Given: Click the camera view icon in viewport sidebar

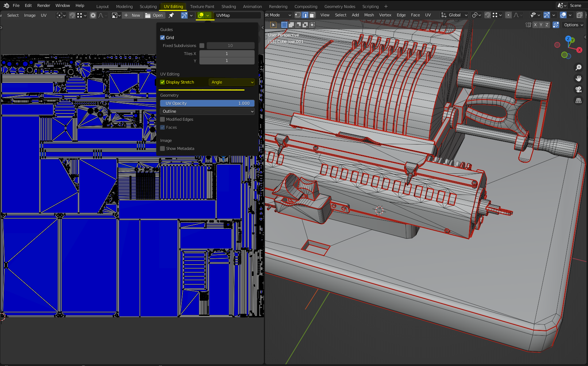Looking at the screenshot, I should 579,89.
